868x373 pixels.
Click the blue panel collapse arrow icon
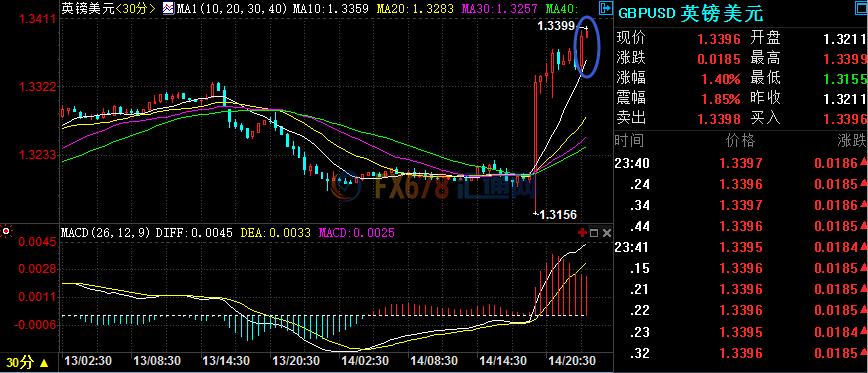click(606, 8)
